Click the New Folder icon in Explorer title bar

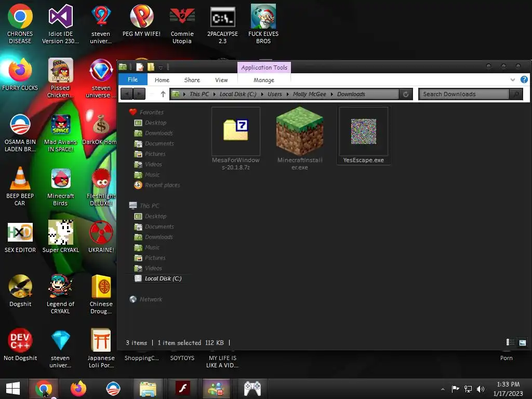pyautogui.click(x=151, y=67)
